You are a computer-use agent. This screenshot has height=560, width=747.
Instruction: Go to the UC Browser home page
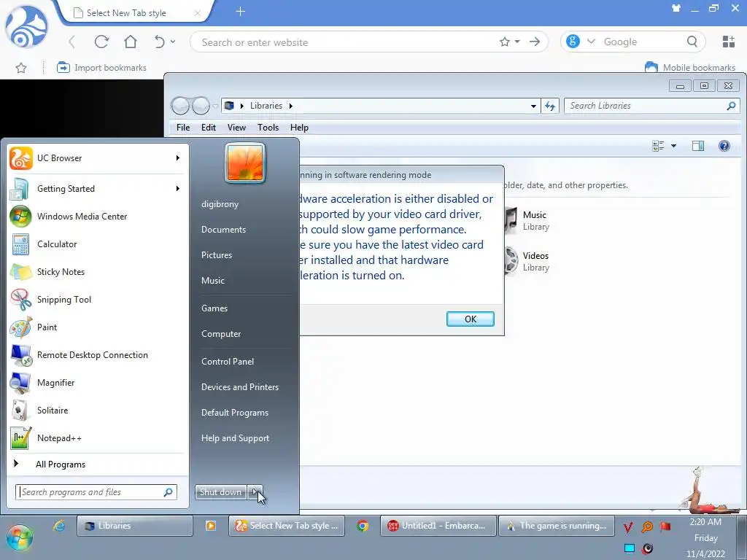coord(131,42)
